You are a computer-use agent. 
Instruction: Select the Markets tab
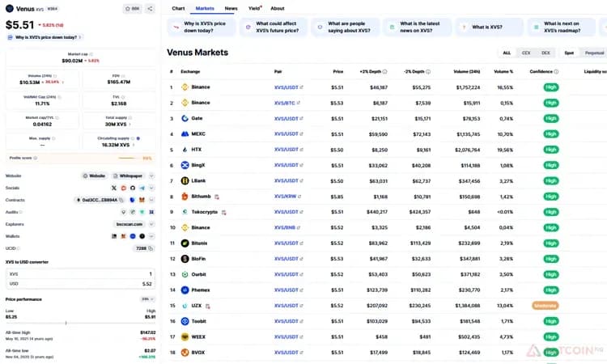[x=205, y=9]
